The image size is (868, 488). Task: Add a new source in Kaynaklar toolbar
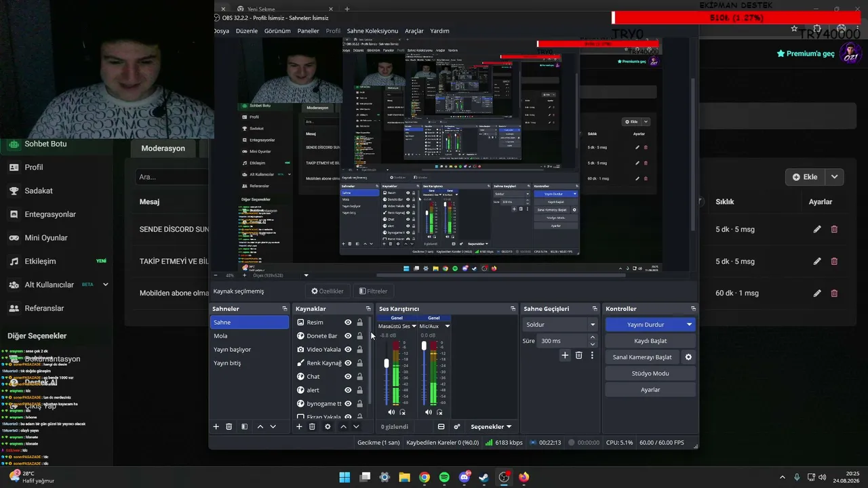299,426
